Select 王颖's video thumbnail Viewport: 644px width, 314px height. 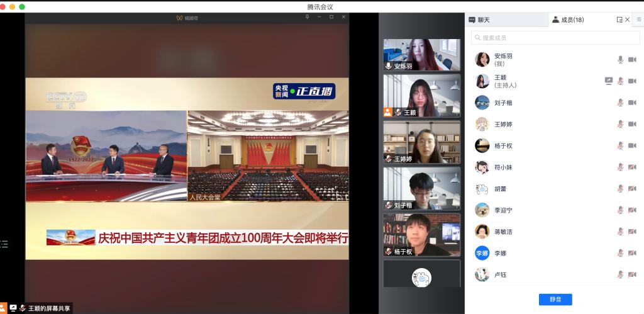pos(422,96)
